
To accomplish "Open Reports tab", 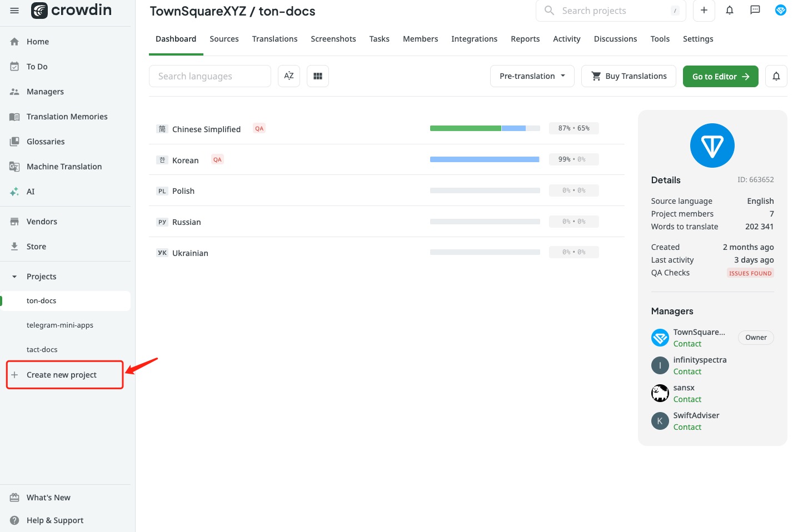I will [x=525, y=39].
